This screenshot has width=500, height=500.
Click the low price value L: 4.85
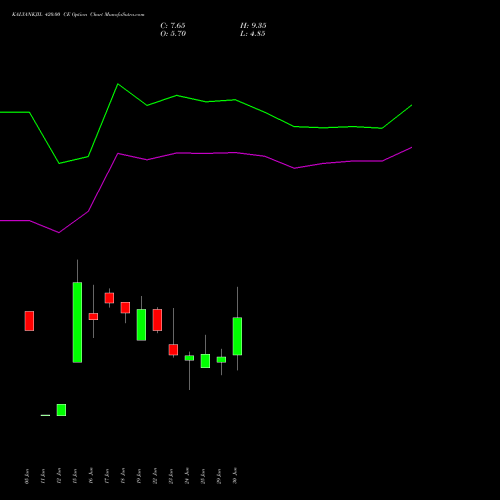[253, 34]
